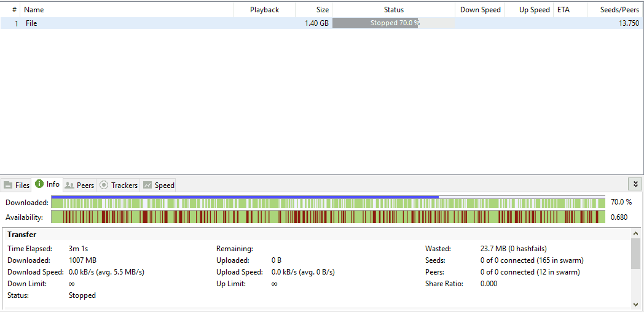Collapse the detail pane with double-chevron button
This screenshot has height=312, width=644.
(x=635, y=184)
